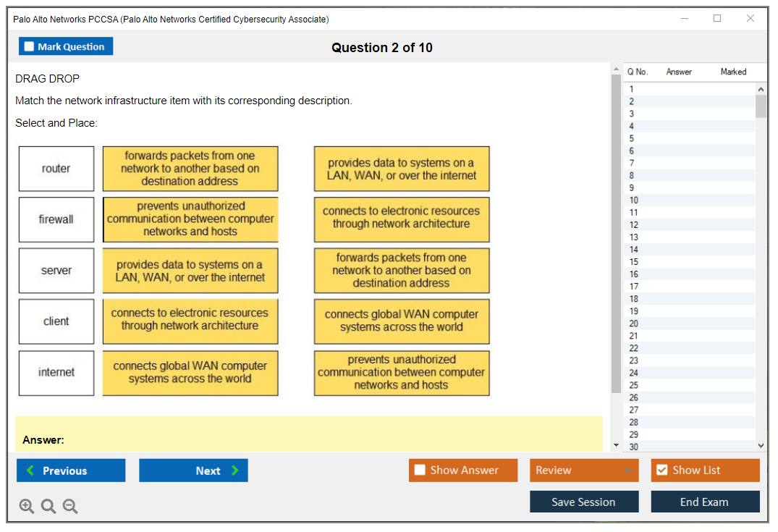Click the firewall target box
778x532 pixels.
click(56, 219)
